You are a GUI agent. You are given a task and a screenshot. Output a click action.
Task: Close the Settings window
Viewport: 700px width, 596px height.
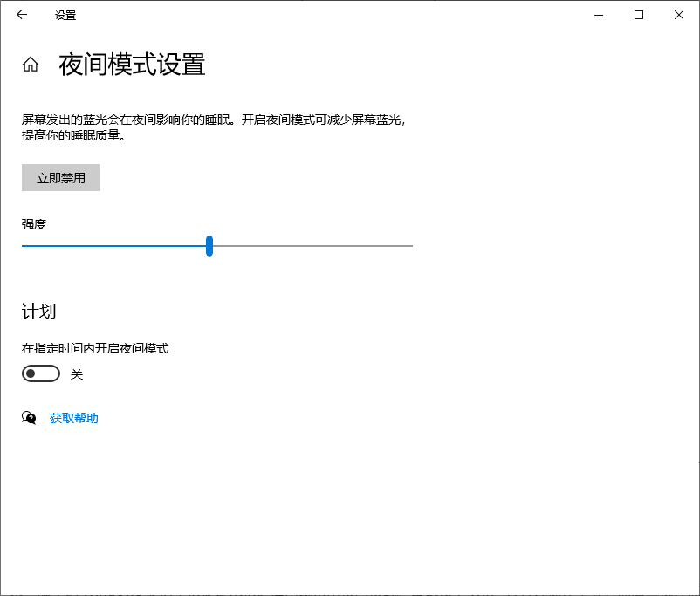coord(678,15)
